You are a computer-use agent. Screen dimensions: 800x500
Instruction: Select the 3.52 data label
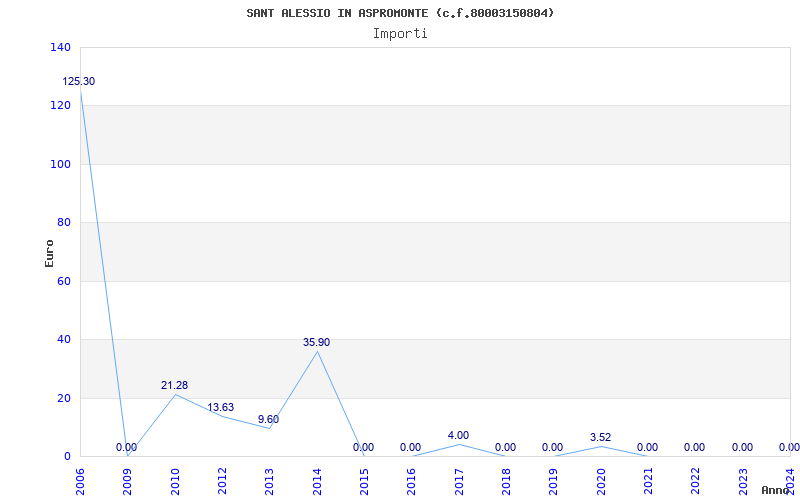pos(601,437)
